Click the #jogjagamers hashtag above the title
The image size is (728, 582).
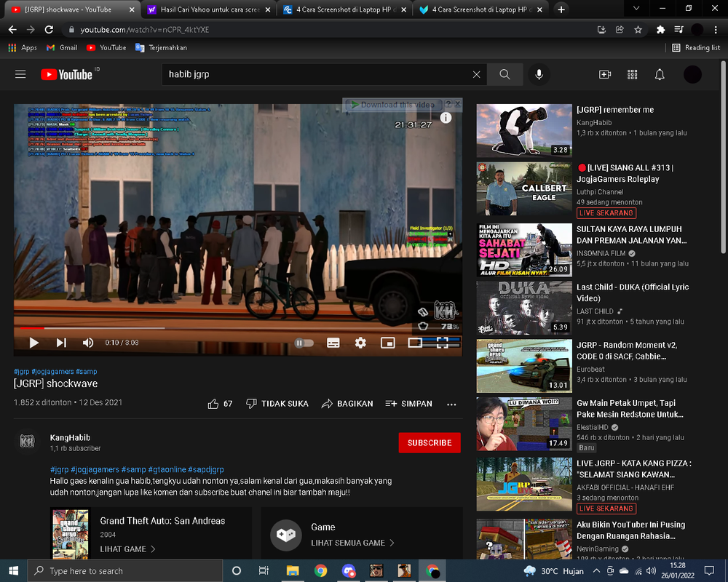point(52,371)
